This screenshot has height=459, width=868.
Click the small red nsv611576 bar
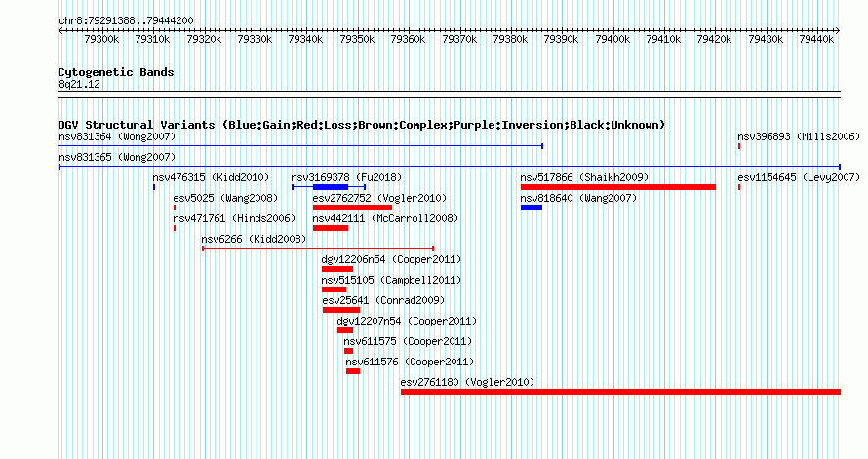353,371
